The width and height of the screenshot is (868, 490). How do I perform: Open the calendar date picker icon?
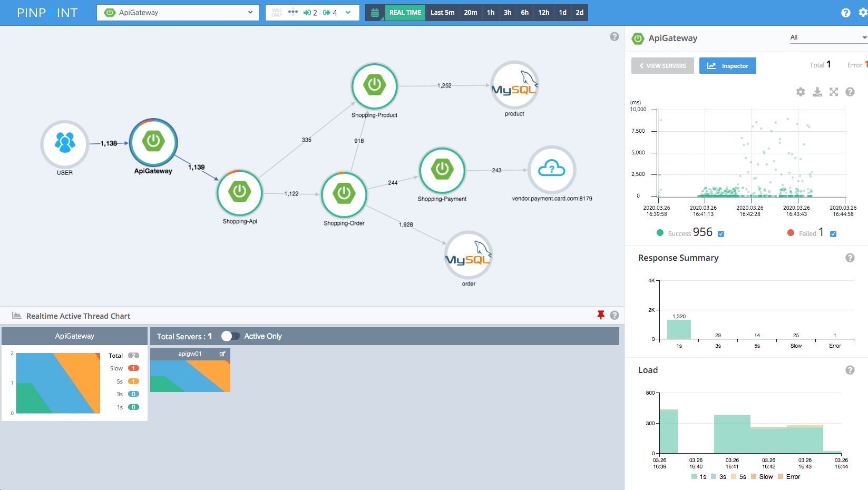(x=375, y=12)
